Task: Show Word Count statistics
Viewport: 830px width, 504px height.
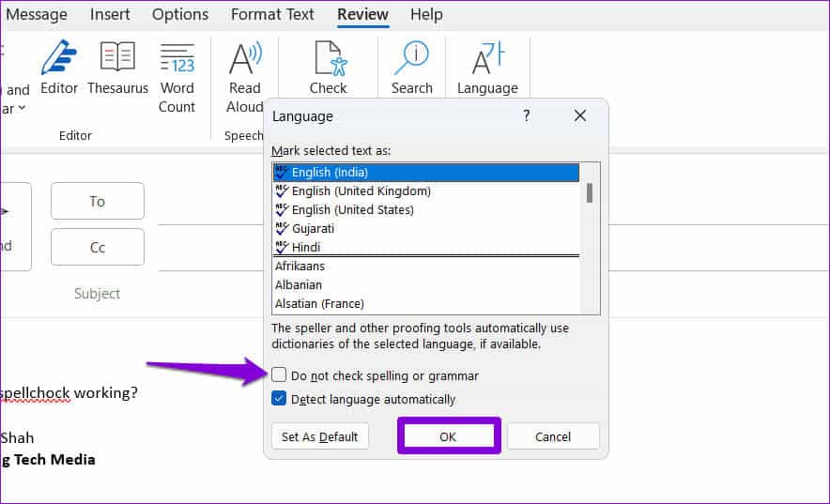Action: (x=177, y=77)
